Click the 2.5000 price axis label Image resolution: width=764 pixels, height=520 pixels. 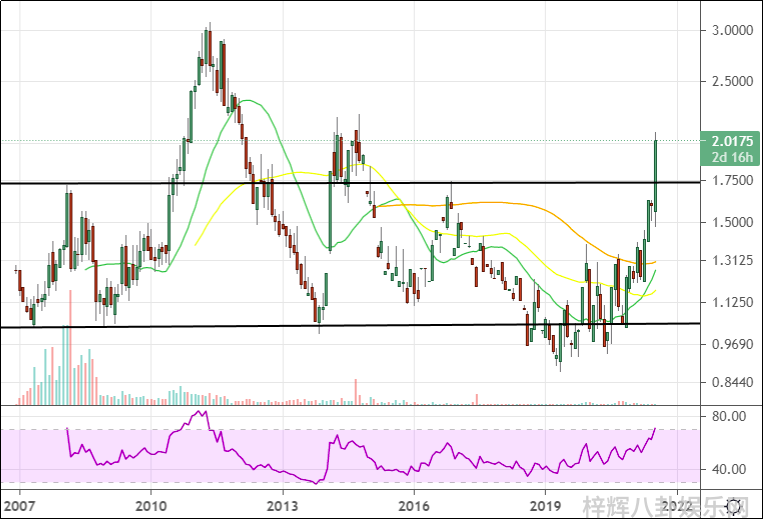point(732,81)
